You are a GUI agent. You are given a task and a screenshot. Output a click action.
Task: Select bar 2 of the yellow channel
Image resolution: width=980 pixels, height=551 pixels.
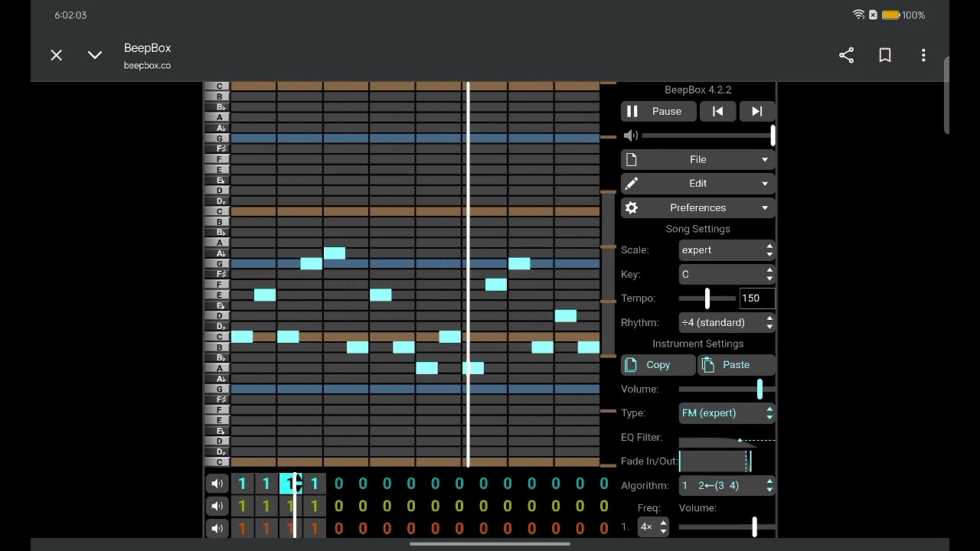click(x=266, y=506)
